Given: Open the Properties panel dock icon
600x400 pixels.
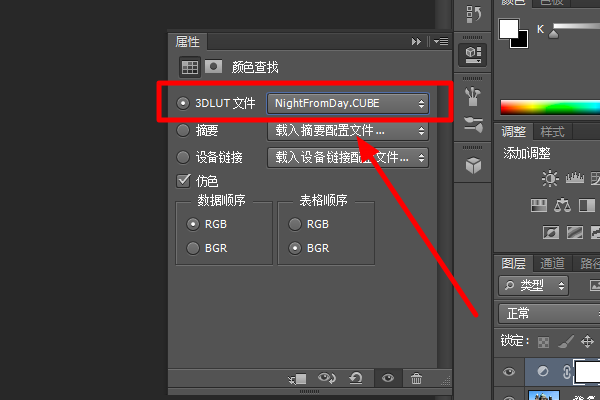Looking at the screenshot, I should click(x=473, y=54).
